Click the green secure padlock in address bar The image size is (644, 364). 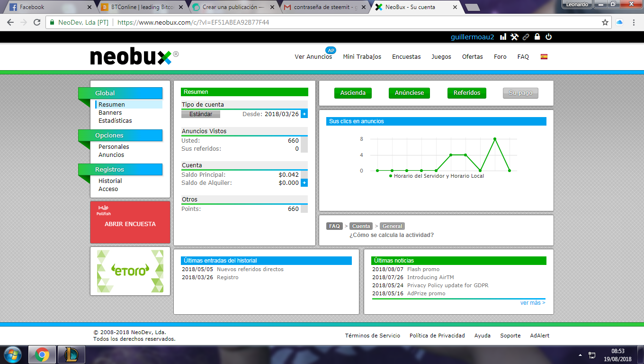pos(52,22)
